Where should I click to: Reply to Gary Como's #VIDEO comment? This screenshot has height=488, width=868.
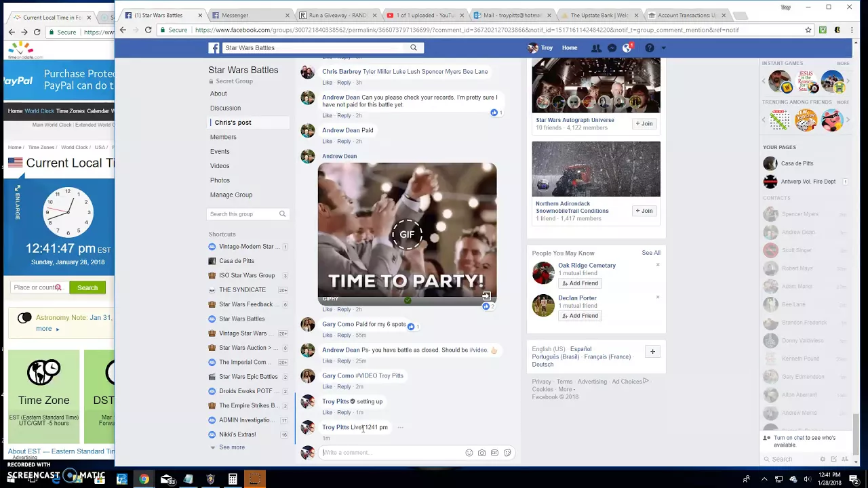344,387
